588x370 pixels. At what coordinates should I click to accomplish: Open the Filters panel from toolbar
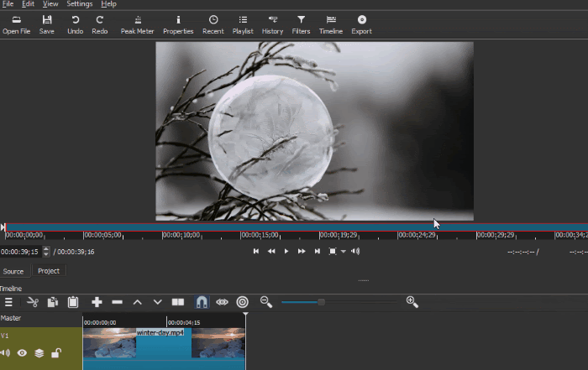pos(301,23)
